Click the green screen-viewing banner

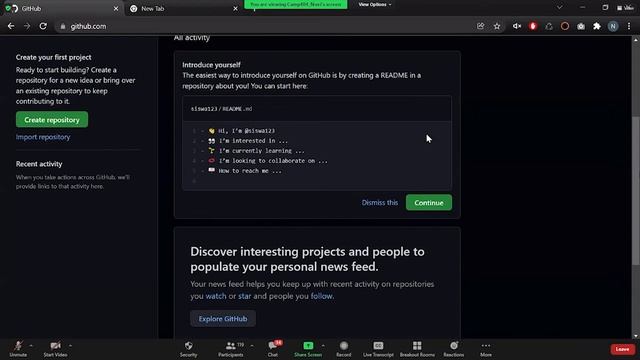coord(296,4)
